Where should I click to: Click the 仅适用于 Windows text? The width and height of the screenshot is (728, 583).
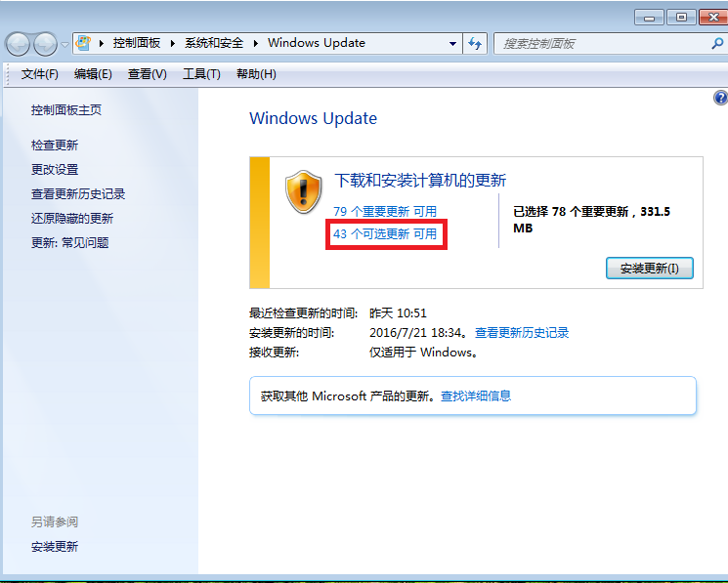click(423, 353)
